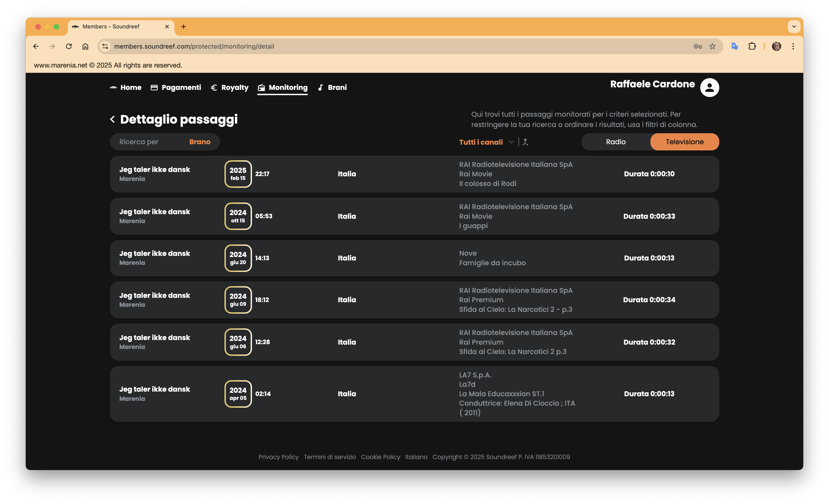
Task: Open the Privacy Policy link
Action: (x=278, y=457)
